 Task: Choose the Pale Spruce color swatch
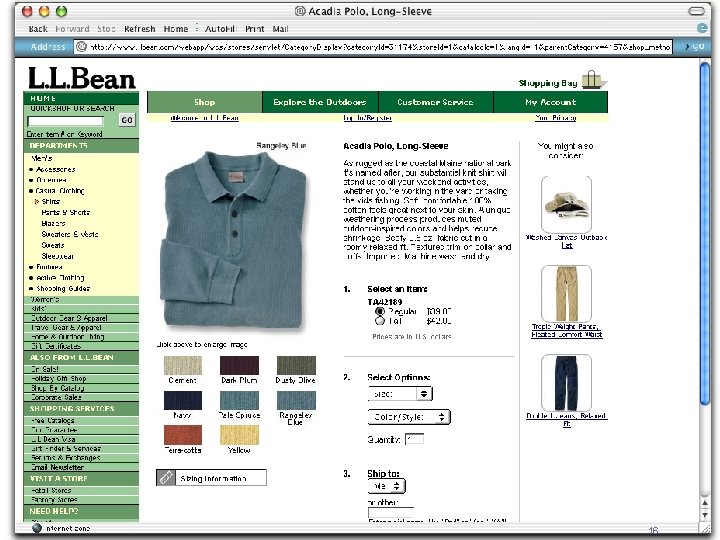coord(239,400)
